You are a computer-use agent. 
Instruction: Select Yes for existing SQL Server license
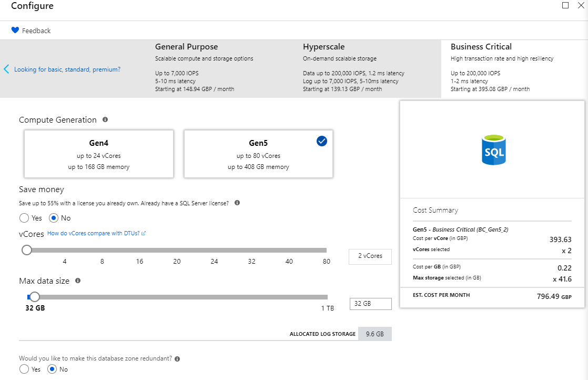(x=24, y=218)
